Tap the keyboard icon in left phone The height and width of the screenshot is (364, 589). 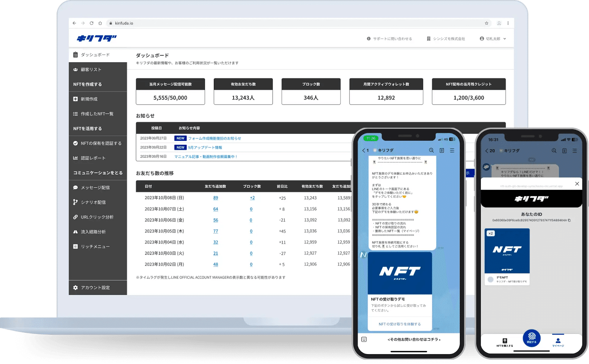(x=364, y=339)
